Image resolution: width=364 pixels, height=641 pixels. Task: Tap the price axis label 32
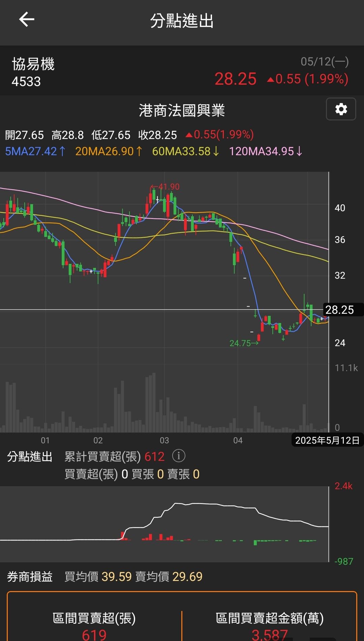point(340,275)
